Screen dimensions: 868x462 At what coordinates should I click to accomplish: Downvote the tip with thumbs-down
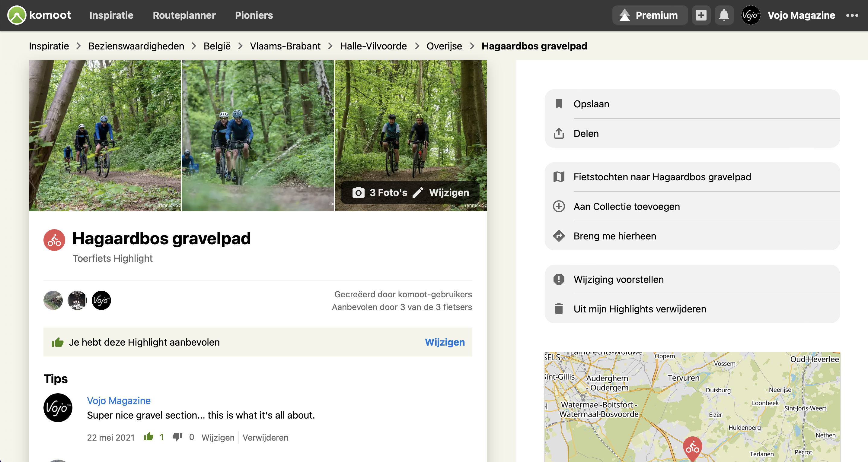[x=177, y=437]
